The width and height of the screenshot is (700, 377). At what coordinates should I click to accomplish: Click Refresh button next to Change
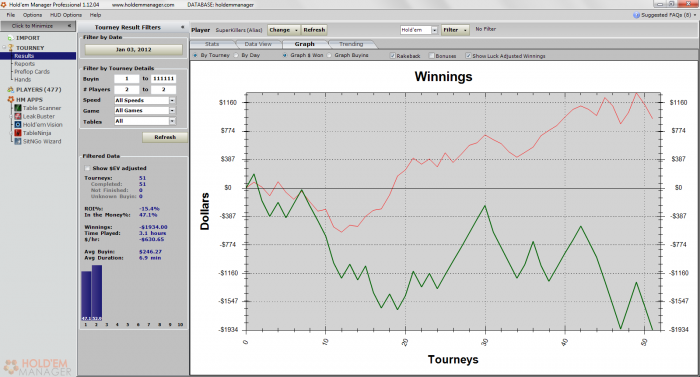click(314, 30)
